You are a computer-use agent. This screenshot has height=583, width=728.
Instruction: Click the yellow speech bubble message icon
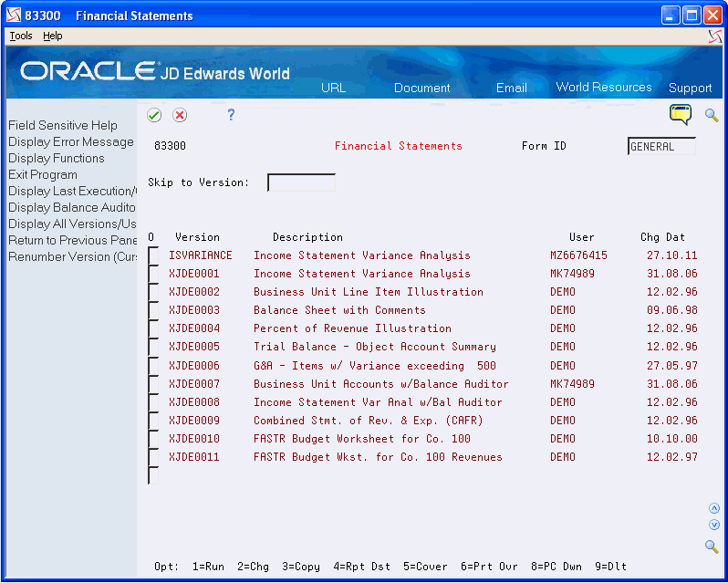tap(681, 115)
